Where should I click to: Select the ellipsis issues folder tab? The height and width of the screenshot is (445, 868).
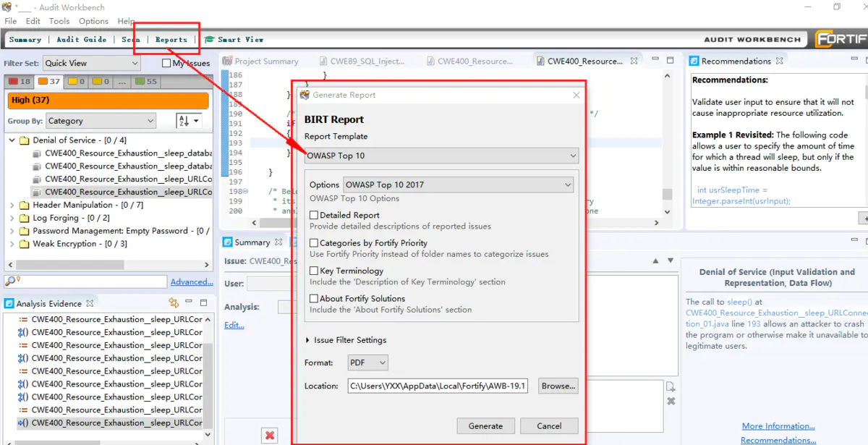click(122, 82)
